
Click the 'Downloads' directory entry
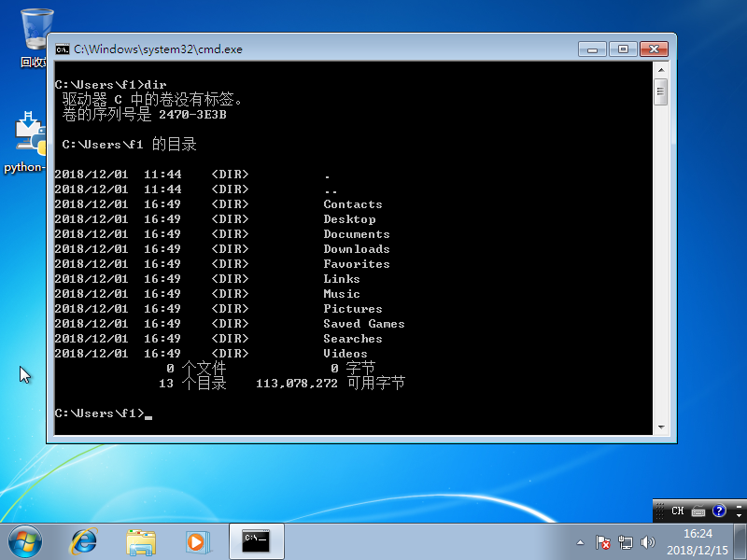click(357, 249)
